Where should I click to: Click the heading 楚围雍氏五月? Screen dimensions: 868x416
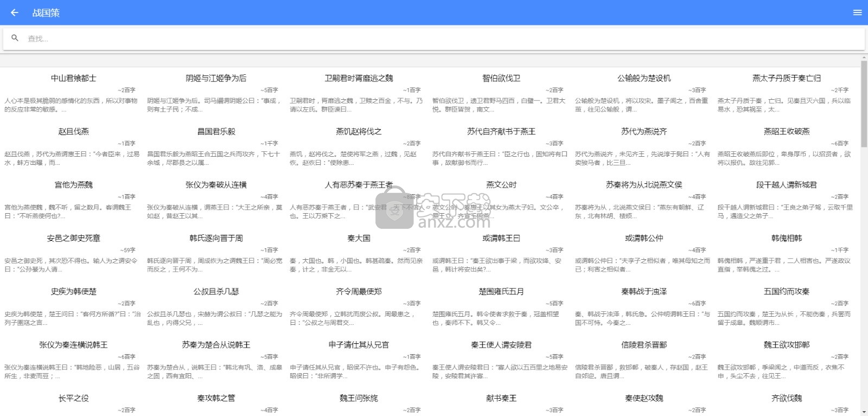tap(501, 291)
